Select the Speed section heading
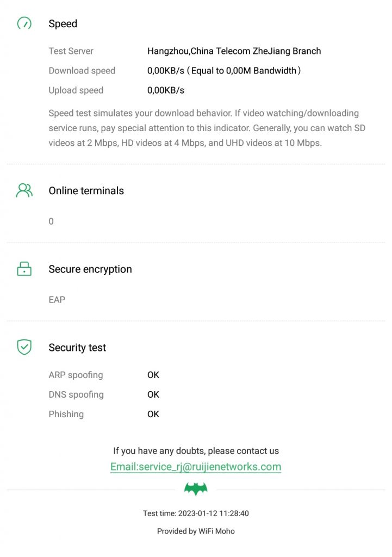This screenshot has width=392, height=557. point(63,24)
